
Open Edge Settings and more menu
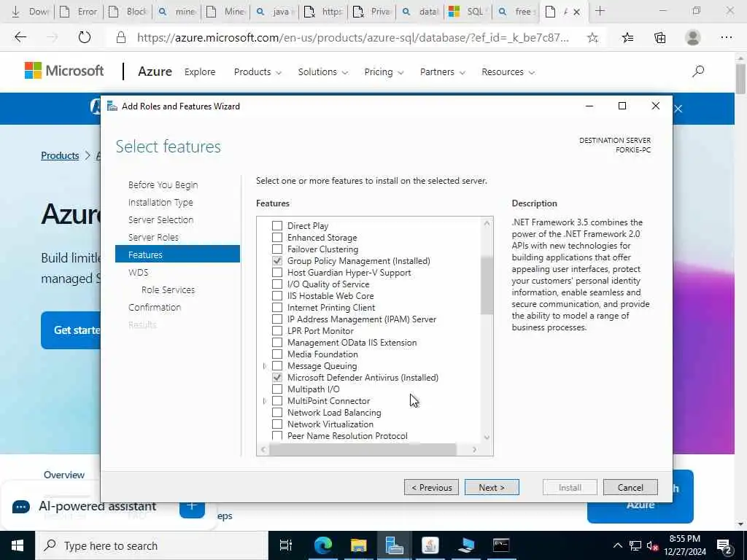[726, 38]
